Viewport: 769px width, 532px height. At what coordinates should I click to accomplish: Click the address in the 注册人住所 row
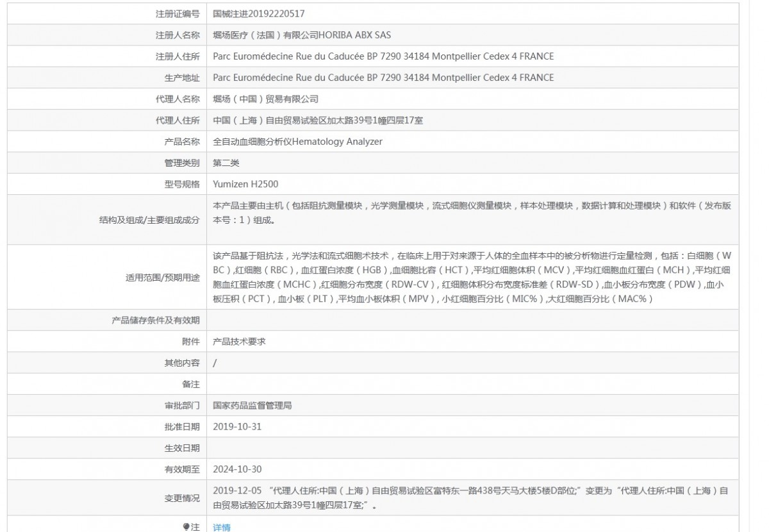[383, 56]
